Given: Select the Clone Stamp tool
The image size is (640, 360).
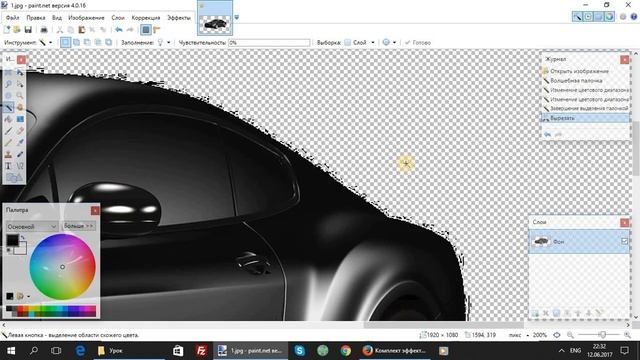Looking at the screenshot, I should click(x=9, y=154).
